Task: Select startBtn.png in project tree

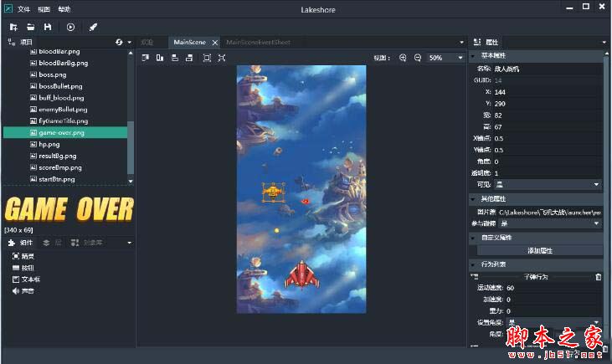Action: 57,179
